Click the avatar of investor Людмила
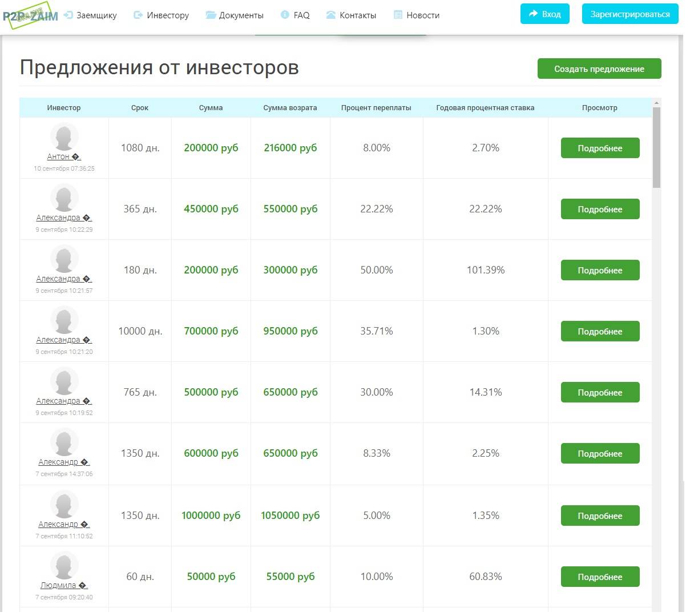Viewport: 690px width, 616px height. pos(64,566)
